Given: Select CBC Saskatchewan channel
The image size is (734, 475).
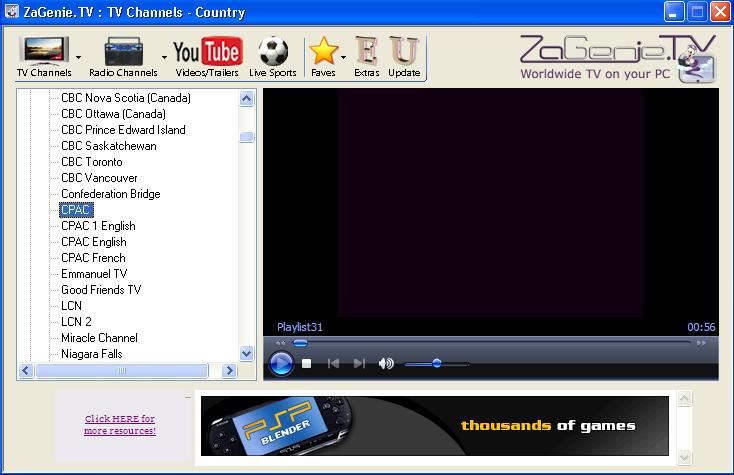Looking at the screenshot, I should point(109,146).
